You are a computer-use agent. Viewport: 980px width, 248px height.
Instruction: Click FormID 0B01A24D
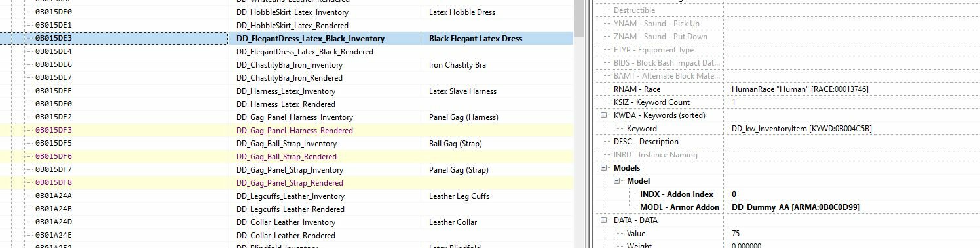click(54, 222)
